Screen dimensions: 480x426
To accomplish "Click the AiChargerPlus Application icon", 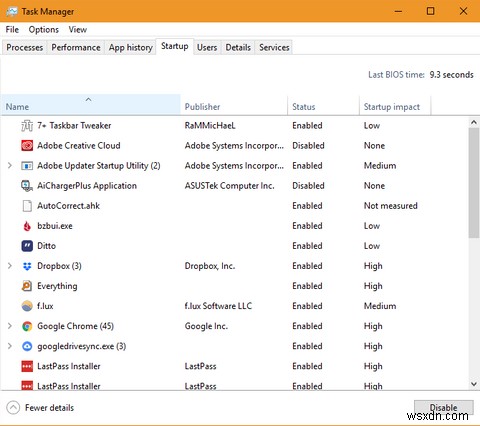I will tap(27, 186).
